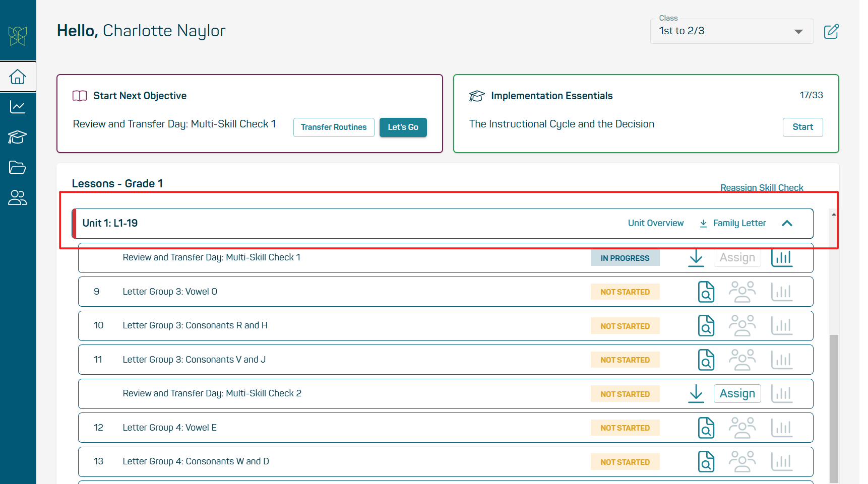The width and height of the screenshot is (868, 484).
Task: Download Multi-Skill Check 2 materials
Action: coord(696,393)
